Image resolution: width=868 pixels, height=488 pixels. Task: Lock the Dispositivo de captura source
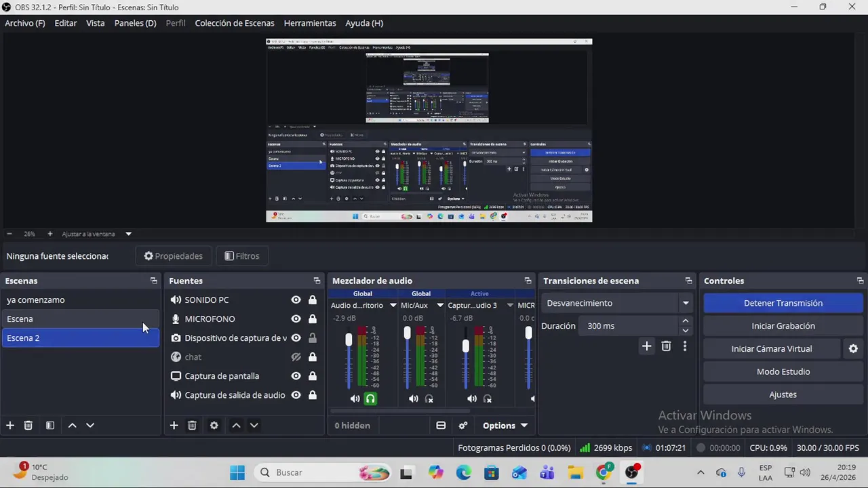pos(313,338)
